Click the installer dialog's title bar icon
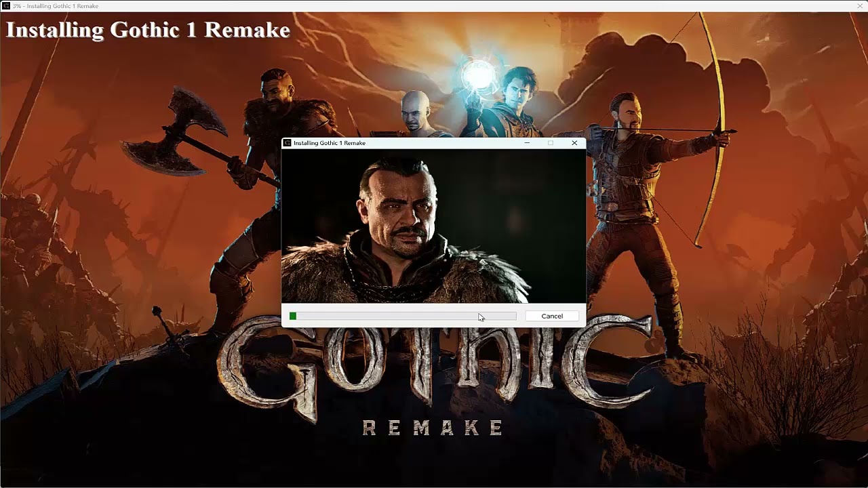The image size is (868, 488). coord(288,143)
